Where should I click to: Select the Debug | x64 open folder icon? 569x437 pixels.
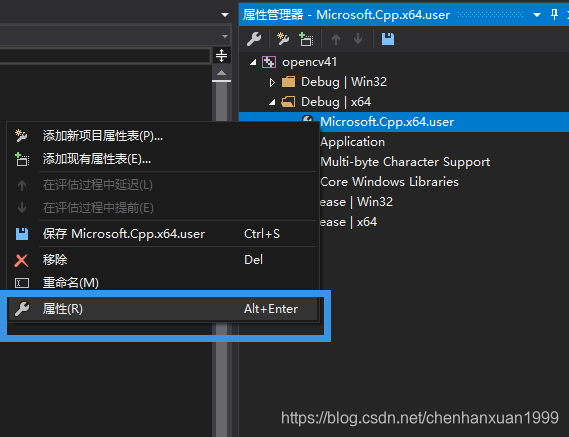coord(288,102)
